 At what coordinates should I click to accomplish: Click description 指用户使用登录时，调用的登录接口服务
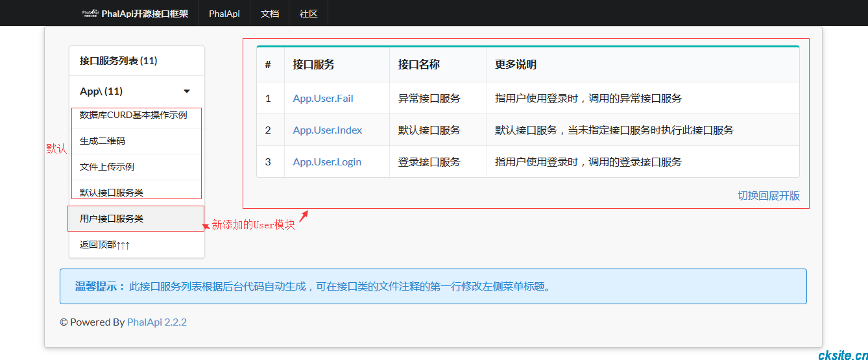click(588, 162)
